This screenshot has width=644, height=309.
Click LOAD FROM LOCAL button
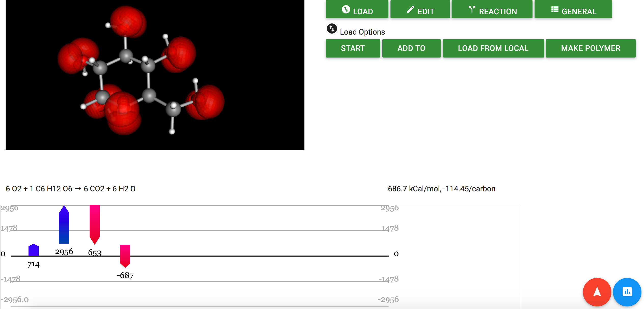[493, 48]
